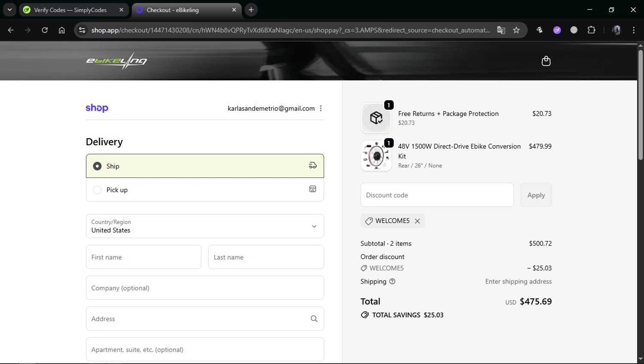Open a new browser tab
Image resolution: width=644 pixels, height=364 pixels.
point(251,10)
